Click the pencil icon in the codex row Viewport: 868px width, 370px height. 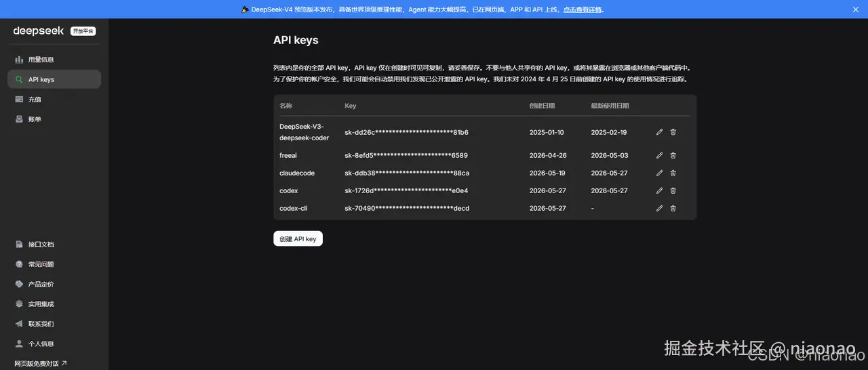pos(659,190)
